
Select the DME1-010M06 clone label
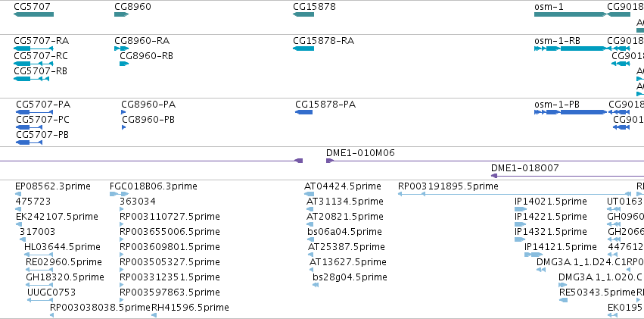(x=360, y=153)
